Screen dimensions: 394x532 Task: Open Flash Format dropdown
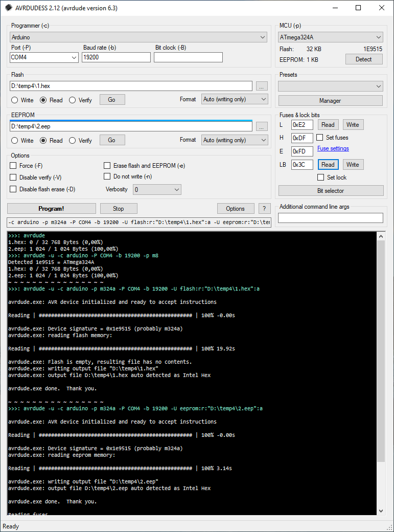point(235,99)
